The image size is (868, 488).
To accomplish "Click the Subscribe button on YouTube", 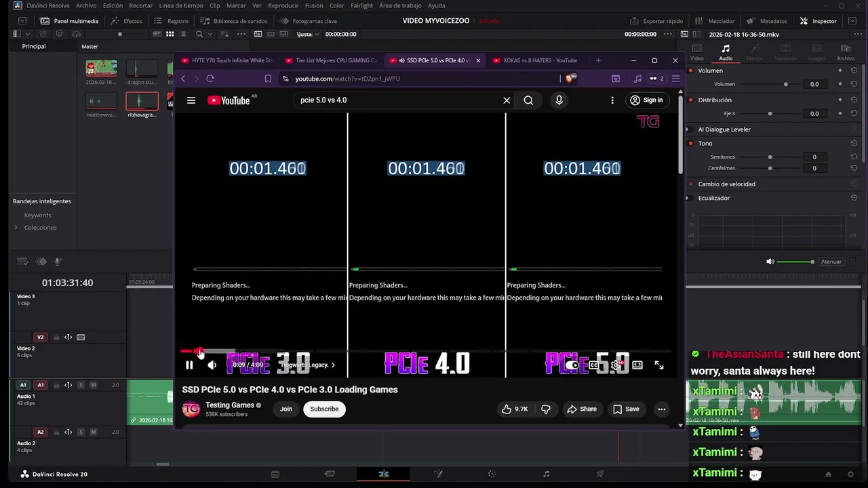I will tap(324, 409).
